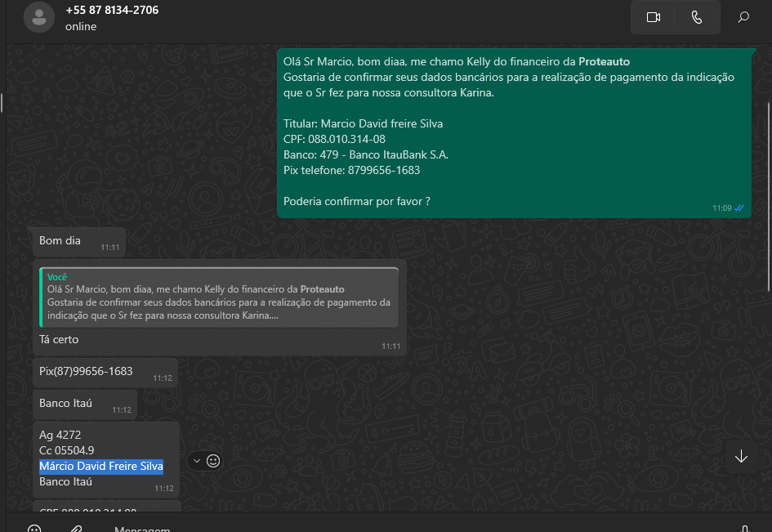Click the bold 'Proteauto' in the green message
This screenshot has height=532, width=772.
(604, 61)
